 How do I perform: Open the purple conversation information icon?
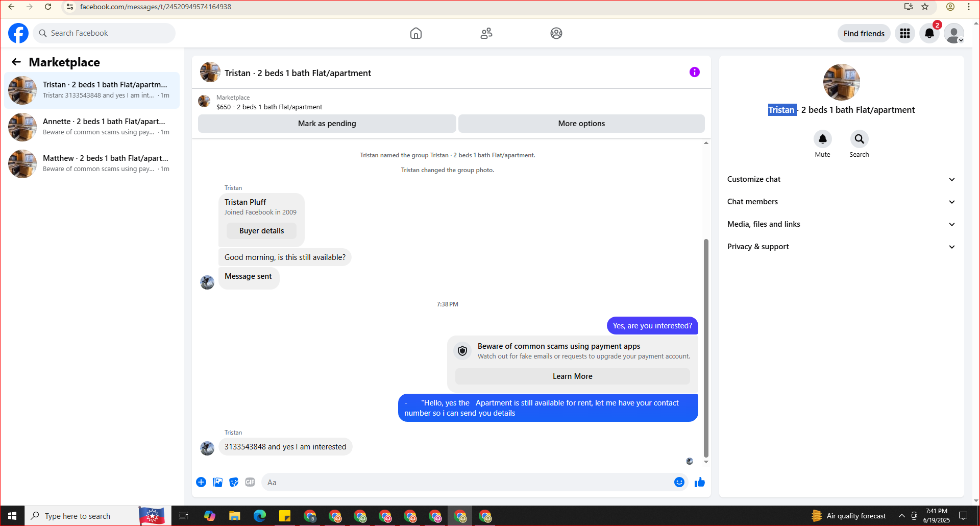click(695, 72)
